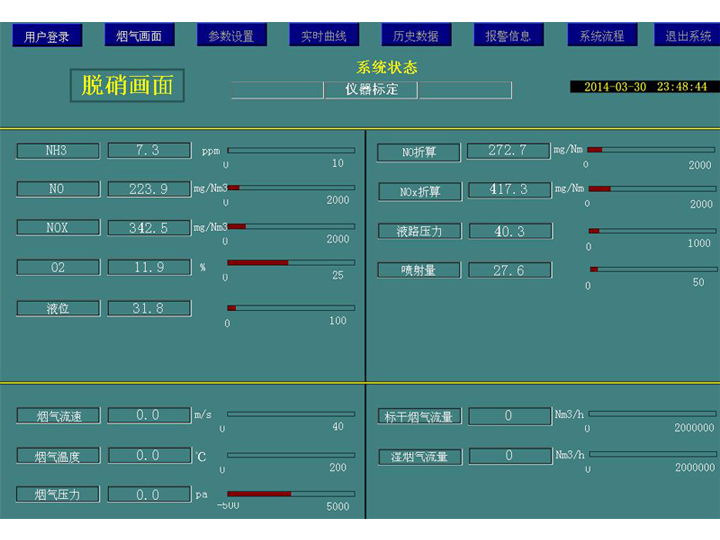Click the date time display 2014-03-30

[645, 87]
